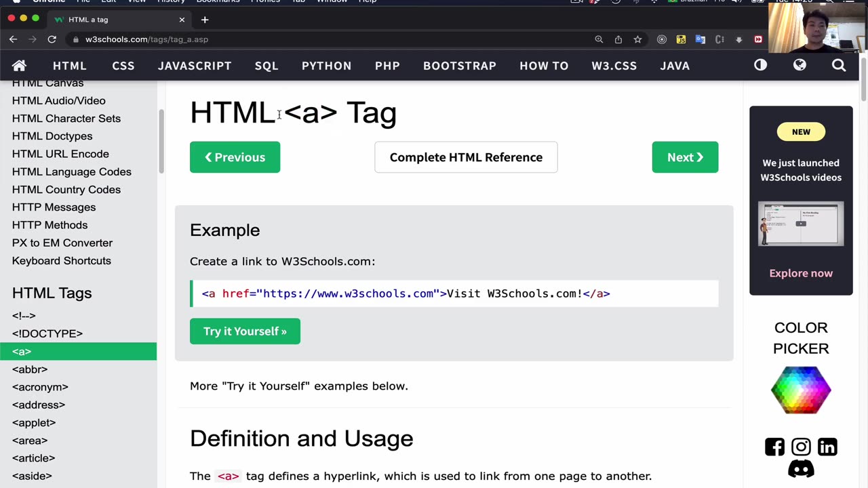Open the CSS tutorial menu
The width and height of the screenshot is (868, 488).
pyautogui.click(x=123, y=66)
